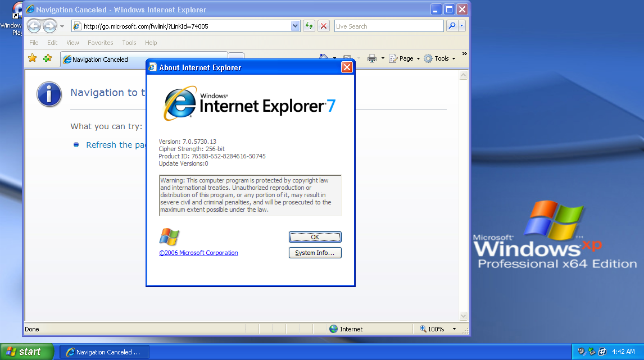Viewport: 644px width, 360px height.
Task: Click OK in About Internet Explorer dialog
Action: point(315,237)
